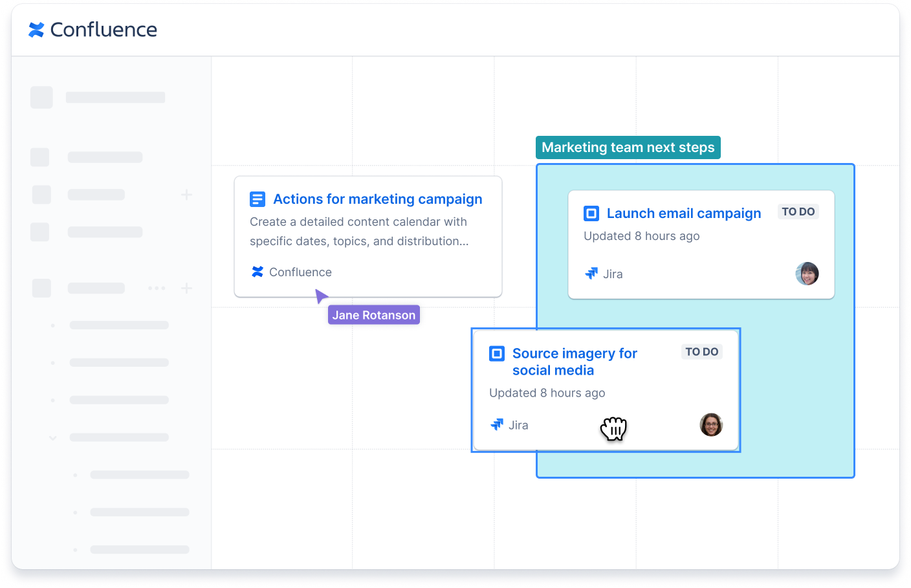Click the Jira logo on Source imagery card

click(496, 424)
